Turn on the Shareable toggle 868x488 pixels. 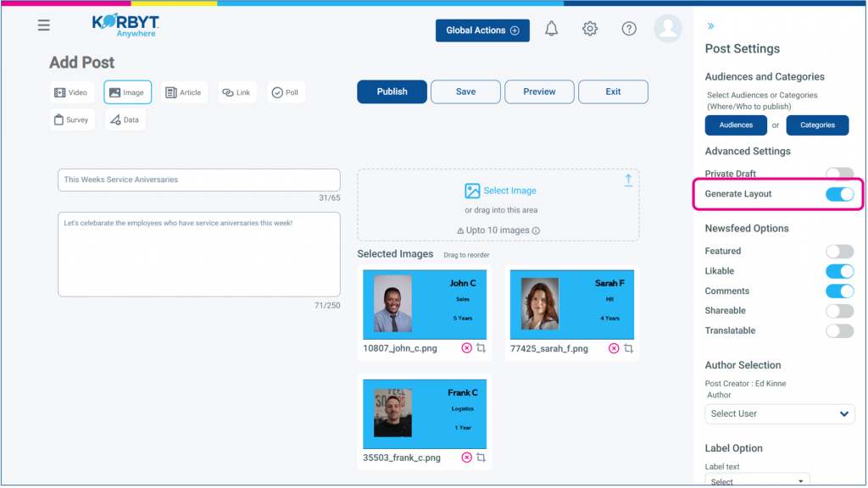[x=839, y=311]
